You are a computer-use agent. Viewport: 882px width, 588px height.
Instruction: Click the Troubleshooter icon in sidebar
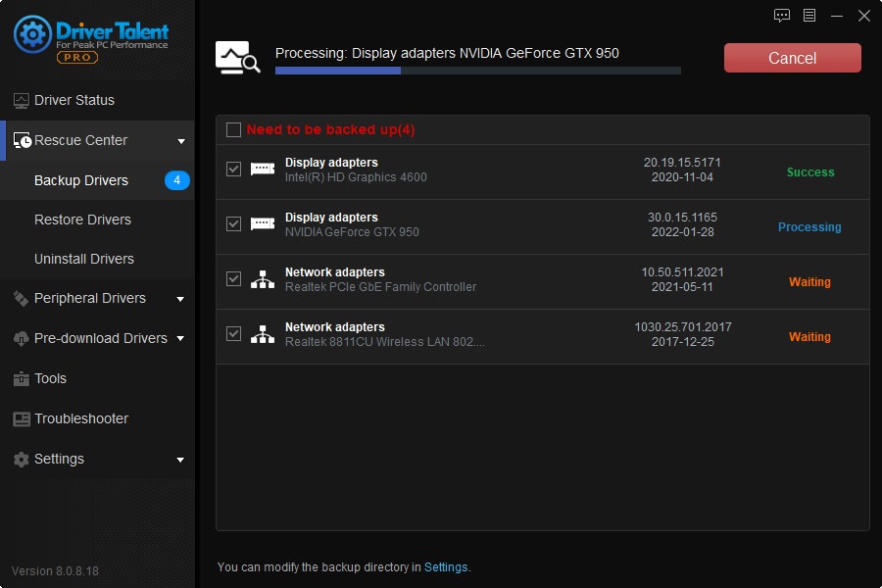pos(22,418)
